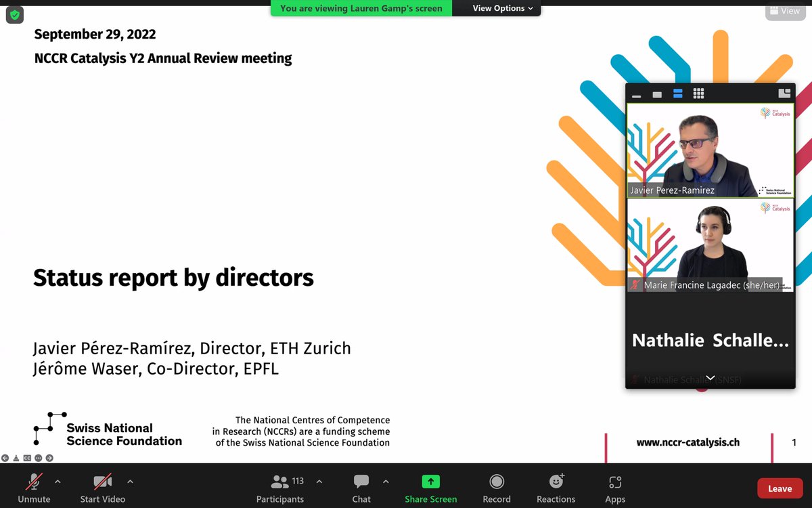Image resolution: width=812 pixels, height=508 pixels.
Task: Expand the Participants options arrow
Action: pos(319,482)
